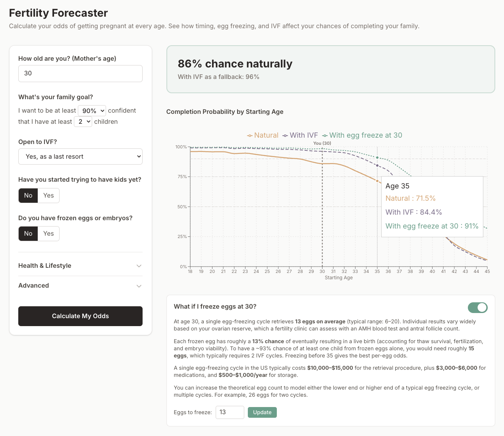504x436 pixels.
Task: Toggle the With egg freeze at 30 legend entry
Action: [362, 135]
